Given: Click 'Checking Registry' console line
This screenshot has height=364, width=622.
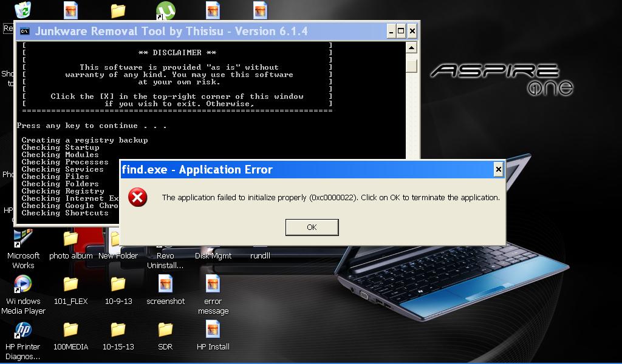Looking at the screenshot, I should (63, 191).
